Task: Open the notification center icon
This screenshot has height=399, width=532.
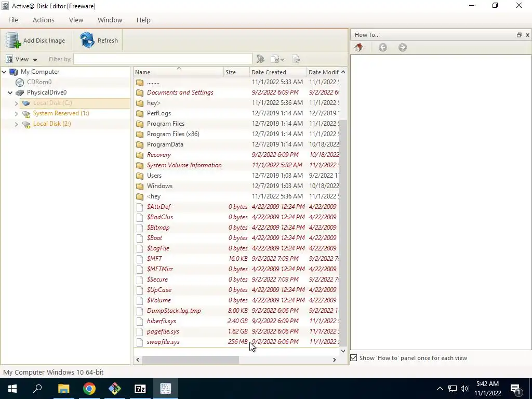Action: pos(516,389)
